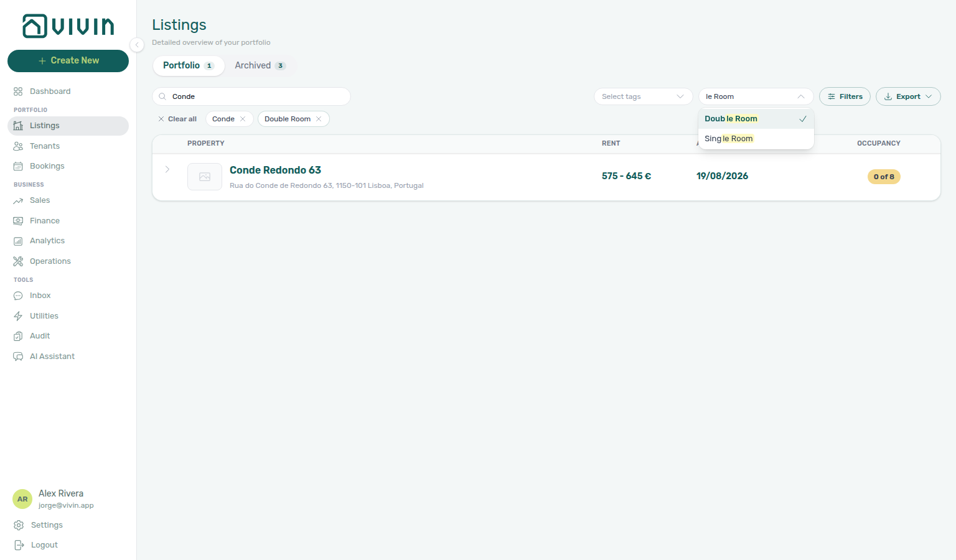
Task: Click the Operations tools icon
Action: pyautogui.click(x=18, y=261)
